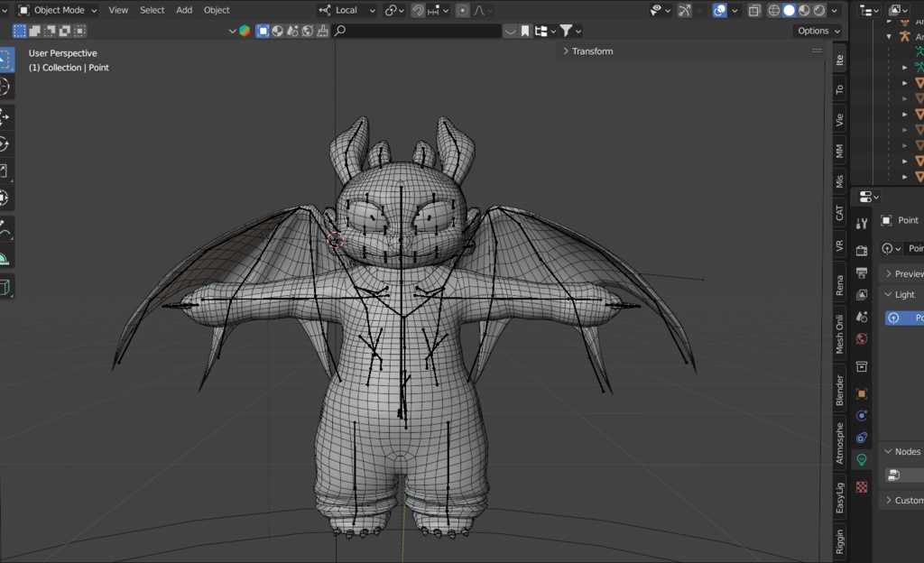This screenshot has width=924, height=563.
Task: Open the Local transform orientation dropdown
Action: coord(347,10)
